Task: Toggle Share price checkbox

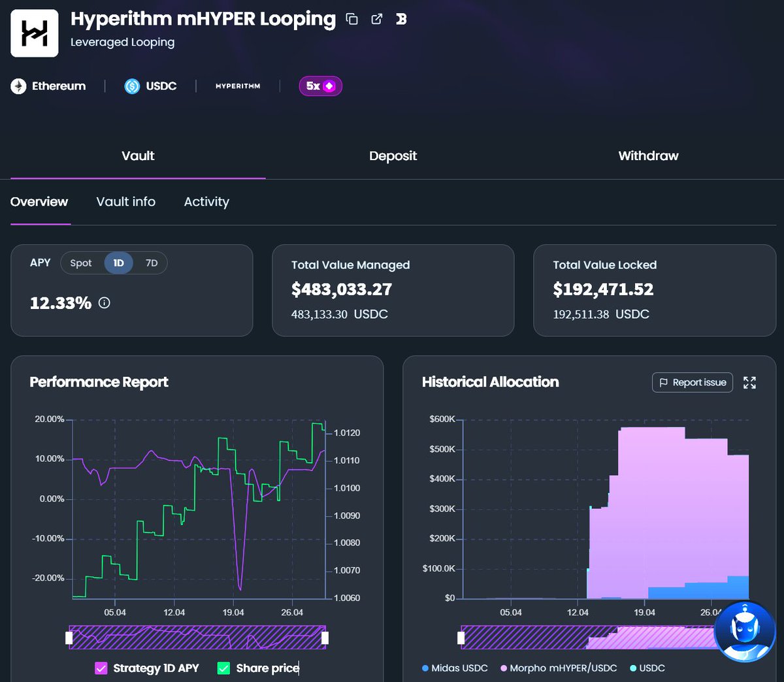Action: [224, 668]
